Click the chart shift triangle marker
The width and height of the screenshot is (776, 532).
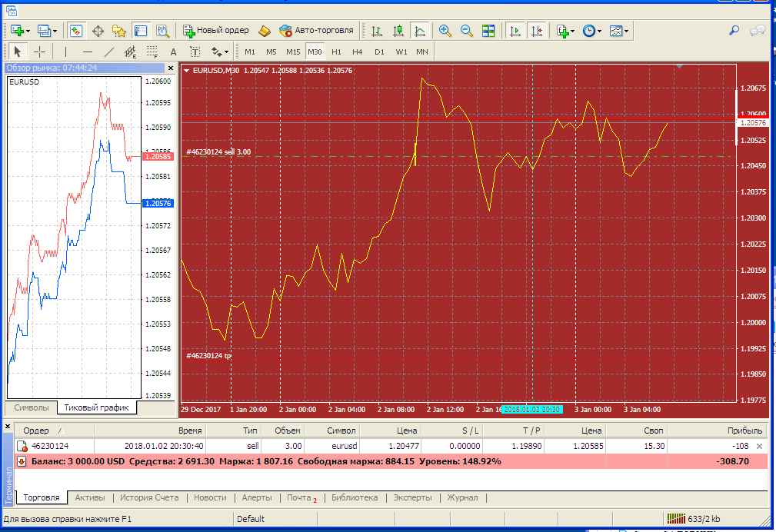(x=680, y=66)
